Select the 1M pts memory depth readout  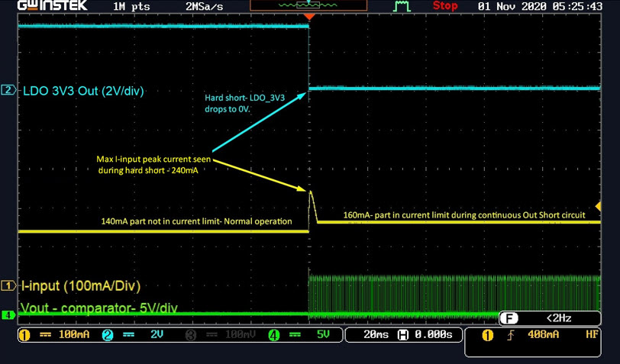pyautogui.click(x=131, y=6)
